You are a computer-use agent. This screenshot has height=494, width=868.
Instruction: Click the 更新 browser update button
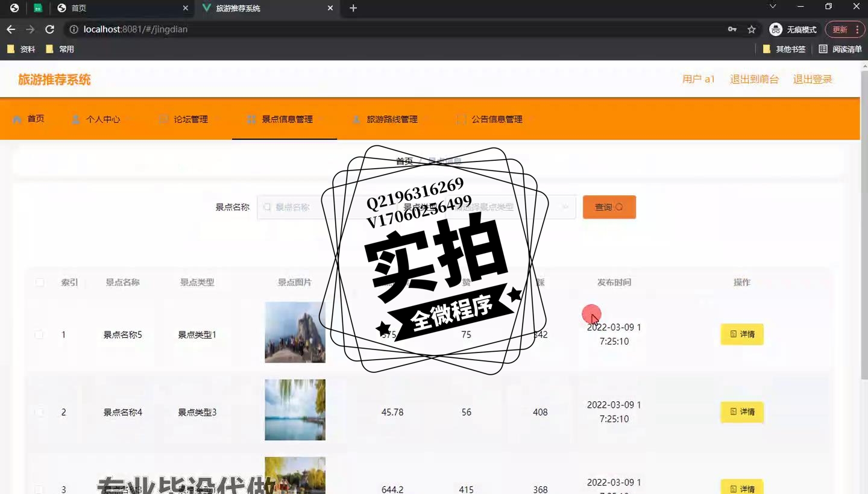pyautogui.click(x=840, y=30)
